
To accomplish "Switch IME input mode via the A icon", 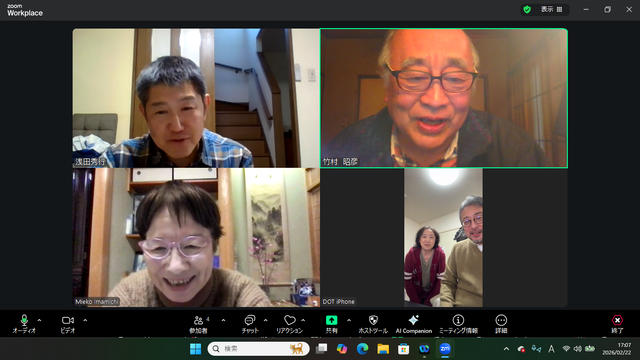I will click(551, 349).
